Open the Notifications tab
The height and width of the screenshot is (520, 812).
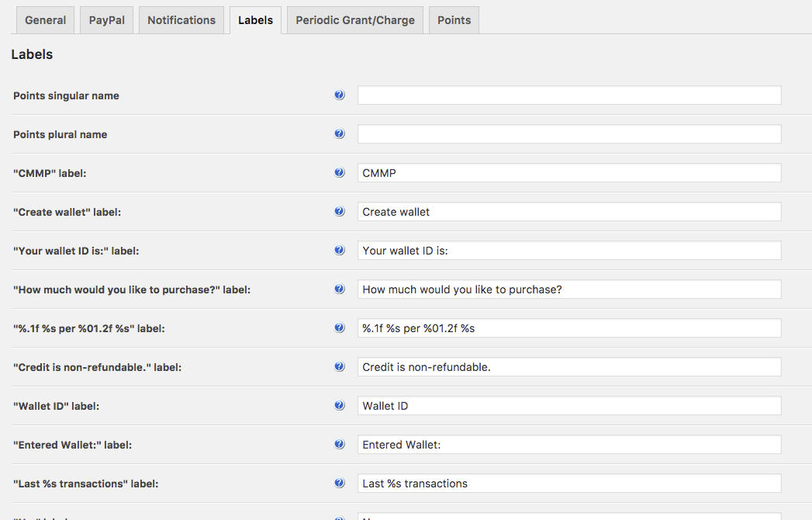pos(181,20)
